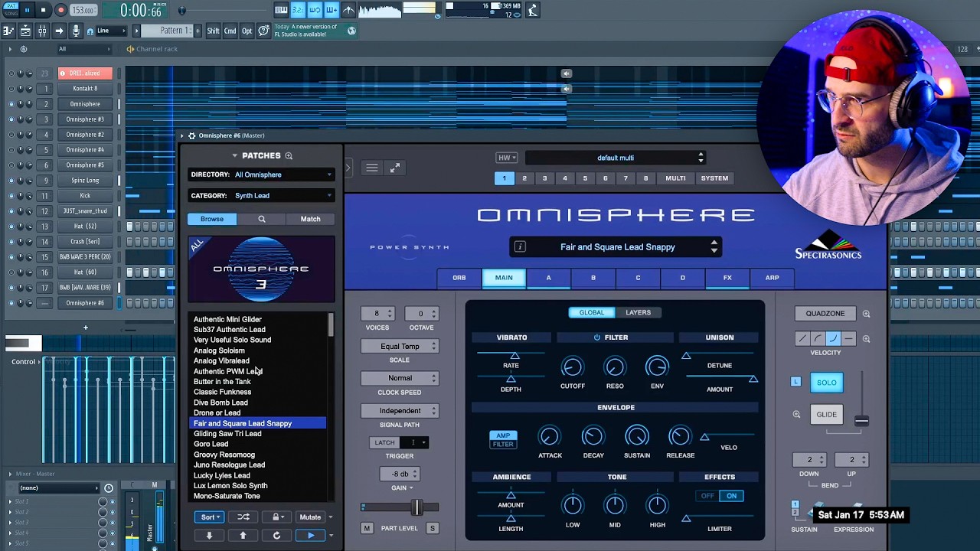This screenshot has height=551, width=980.
Task: Click the Mutate button
Action: click(310, 517)
